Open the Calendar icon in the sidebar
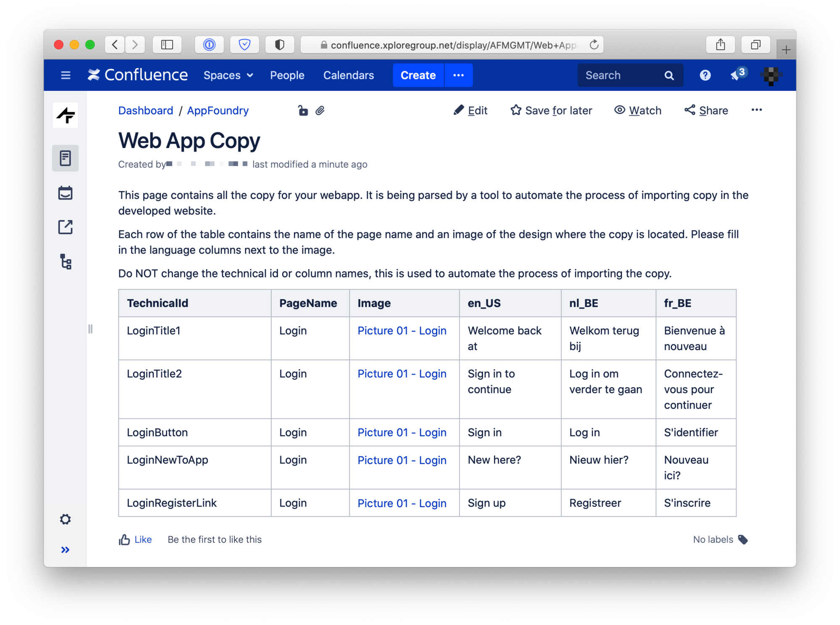Viewport: 840px width, 625px height. coord(65,193)
